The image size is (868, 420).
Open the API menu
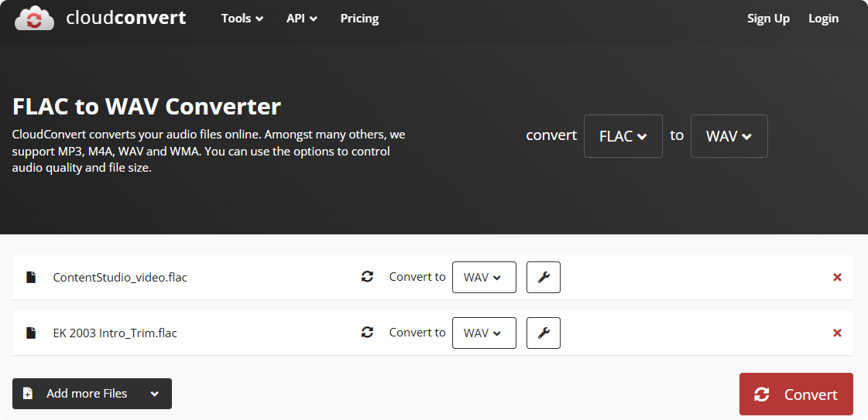(x=301, y=19)
